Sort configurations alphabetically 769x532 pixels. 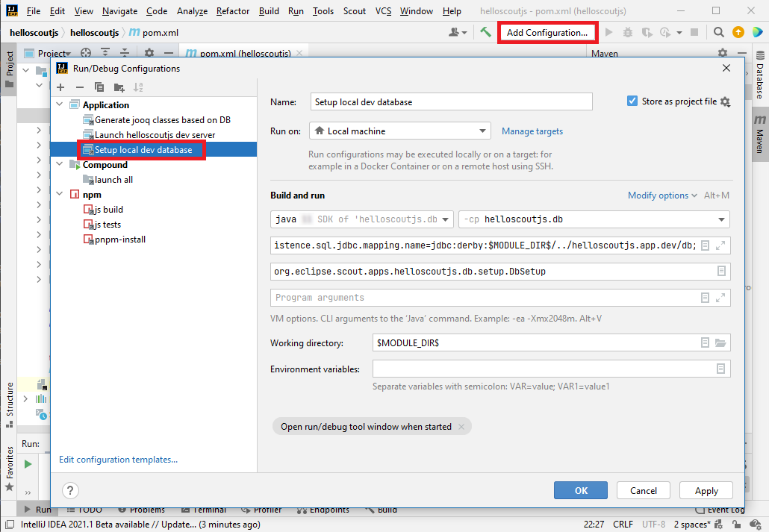138,87
